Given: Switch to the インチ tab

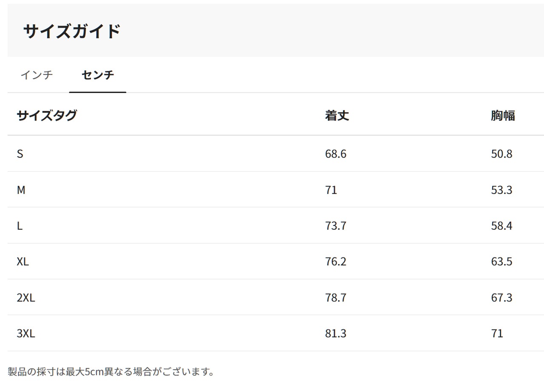Looking at the screenshot, I should coord(37,75).
